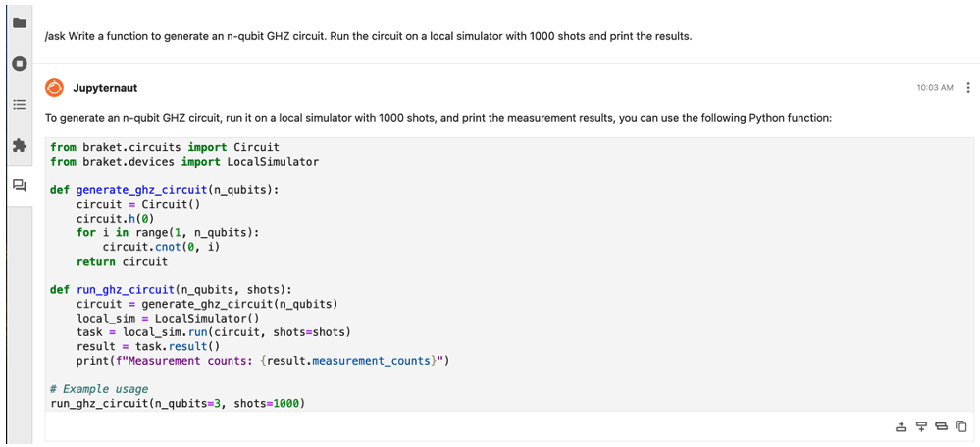Viewport: 980px width, 447px height.
Task: Open the file browser folder icon
Action: tap(20, 23)
